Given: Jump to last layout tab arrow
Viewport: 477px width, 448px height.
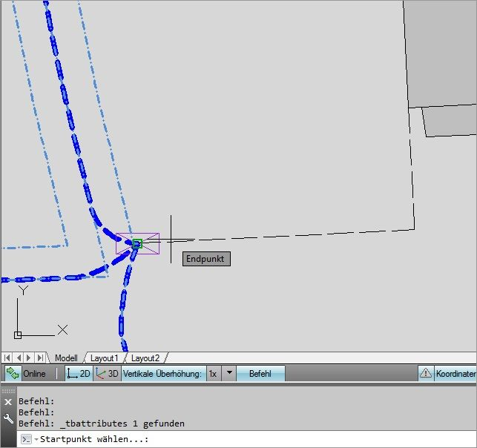Looking at the screenshot, I should click(x=40, y=358).
